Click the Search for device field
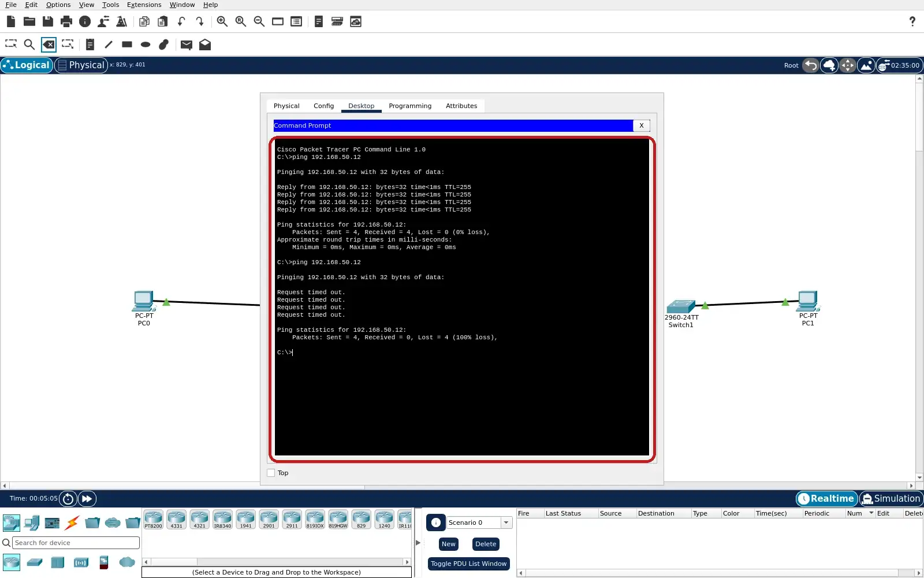 (x=76, y=543)
